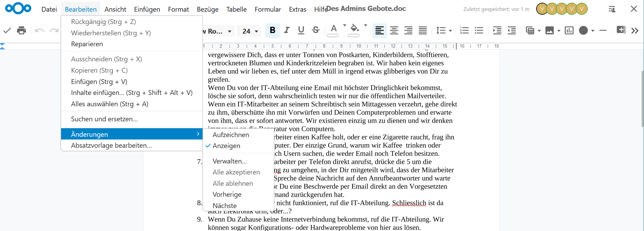Screen dimensions: 644x231
Task: Click the bulleted list icon
Action: click(479, 31)
